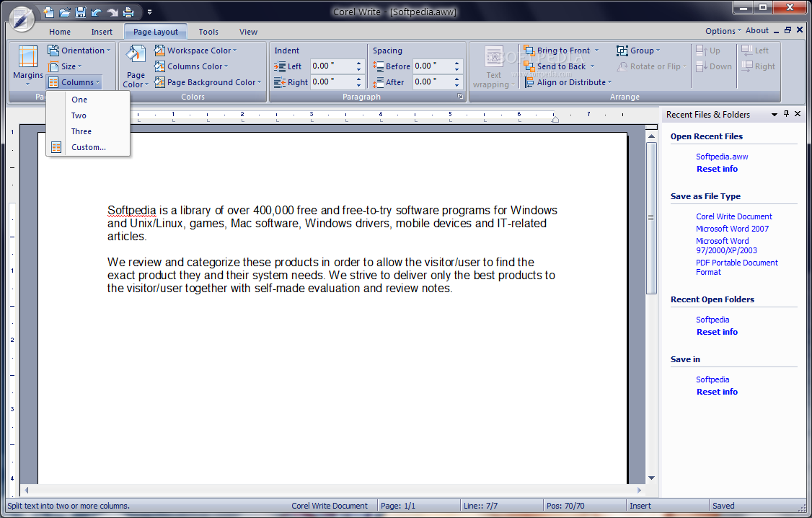
Task: Open the Orientation dropdown
Action: [79, 51]
